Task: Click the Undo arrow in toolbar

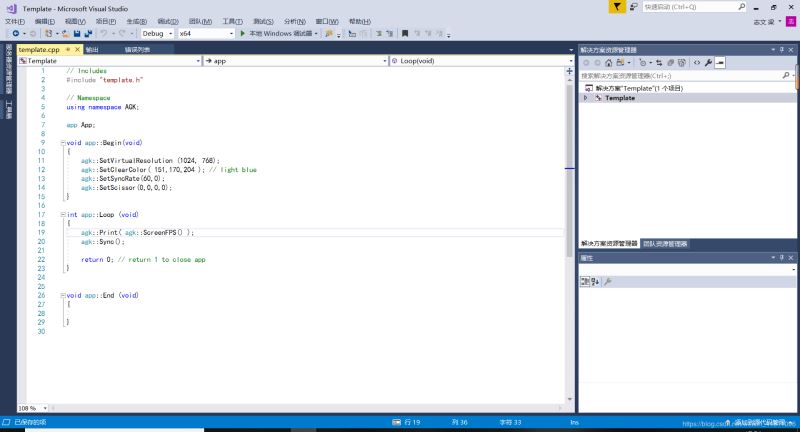Action: (104, 33)
